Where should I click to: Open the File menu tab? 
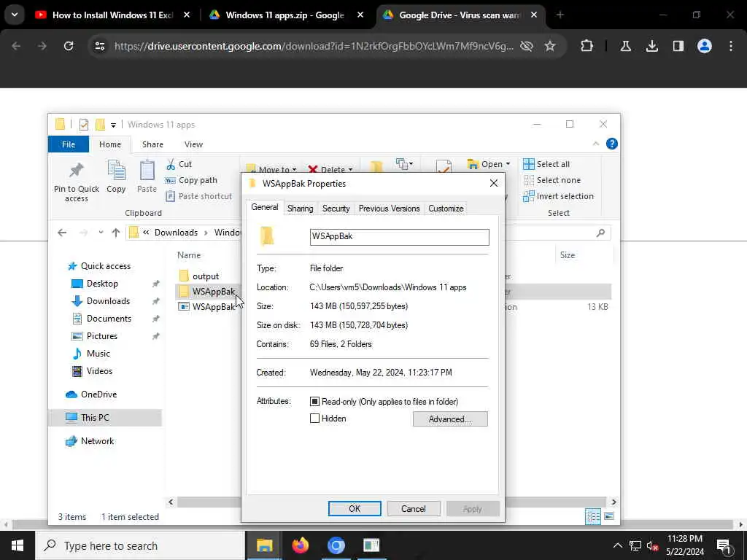69,144
